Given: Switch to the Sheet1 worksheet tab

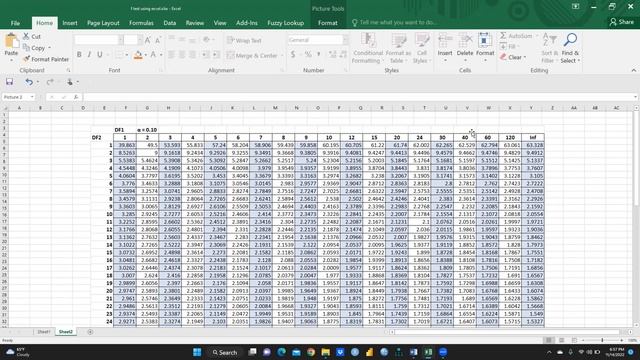Looking at the screenshot, I should [44, 332].
